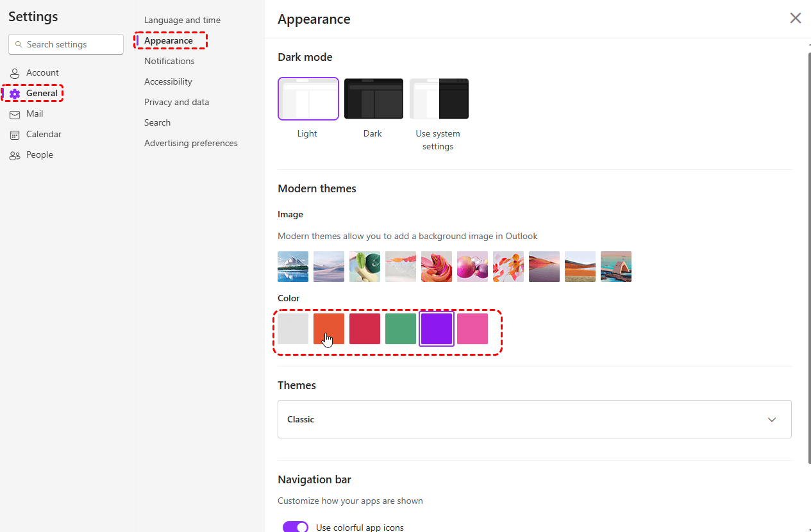Image resolution: width=811 pixels, height=532 pixels.
Task: Expand themes list using chevron arrow
Action: coord(772,419)
